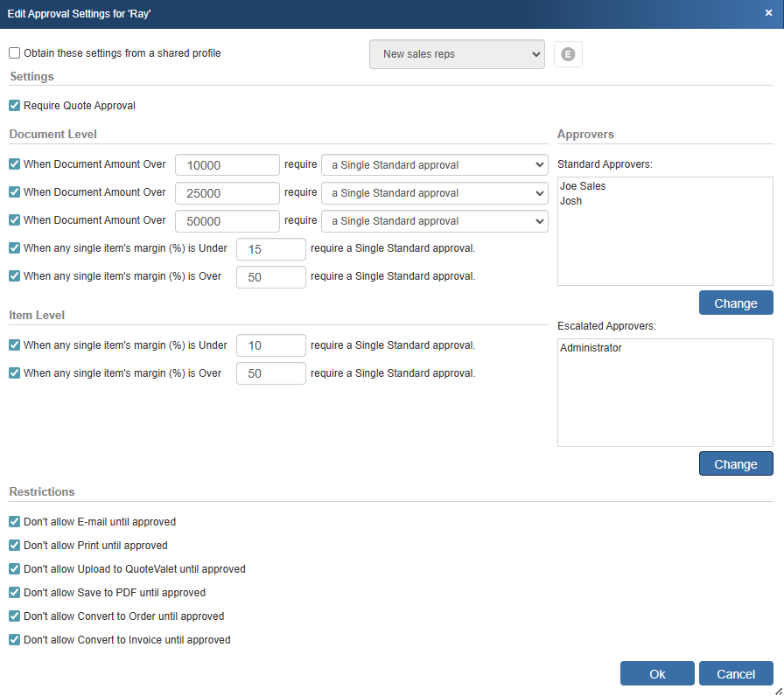Open the New sales reps profile dropdown

(457, 54)
